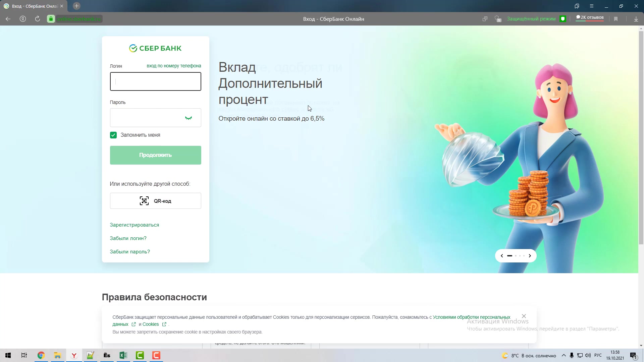Go to previous banner slide arrow
The height and width of the screenshot is (362, 644).
pos(502,256)
